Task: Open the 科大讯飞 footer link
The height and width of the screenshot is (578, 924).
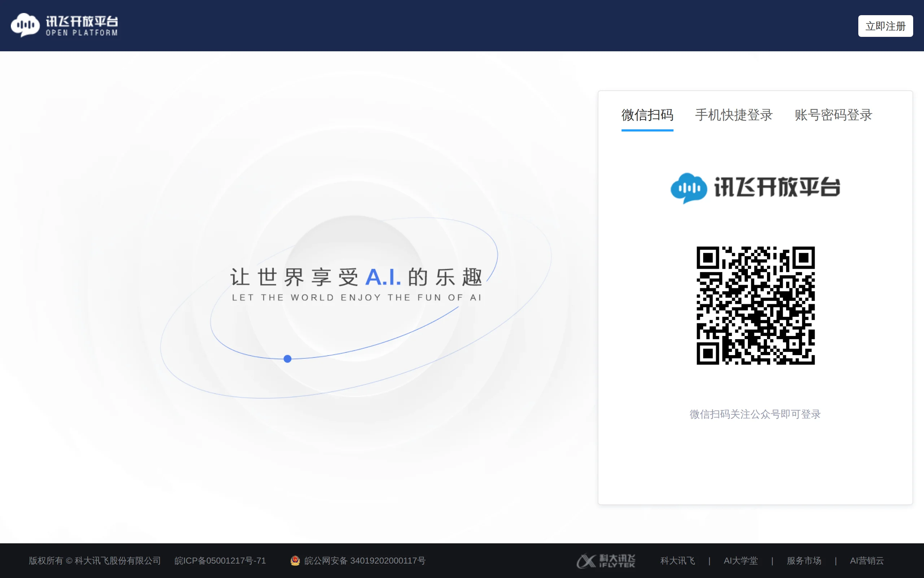Action: coord(678,560)
